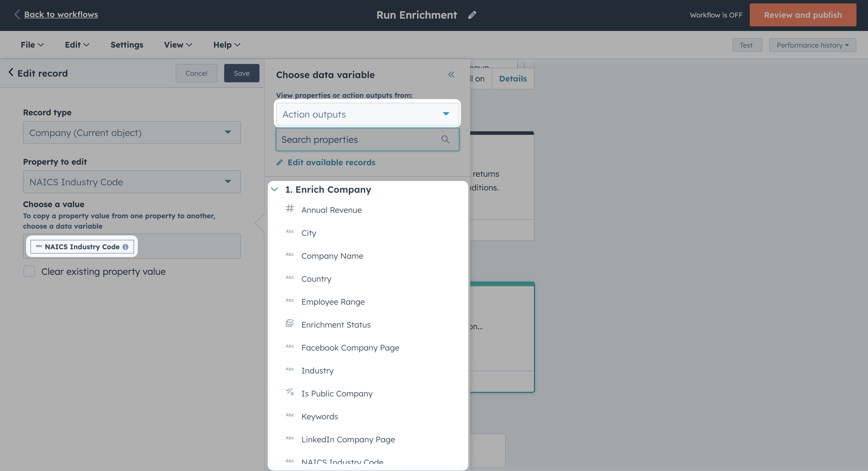
Task: Click the boolean icon next to Is Public Company
Action: [x=290, y=392]
